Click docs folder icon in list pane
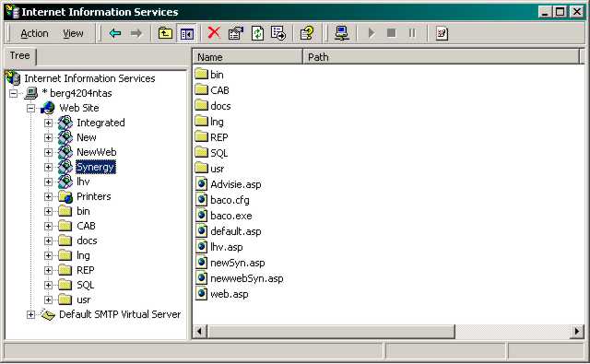Image resolution: width=590 pixels, height=364 pixels. click(202, 105)
